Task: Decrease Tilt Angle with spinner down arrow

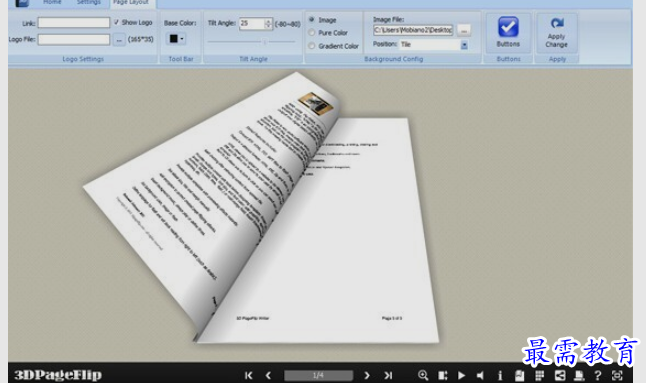Action: coord(268,26)
